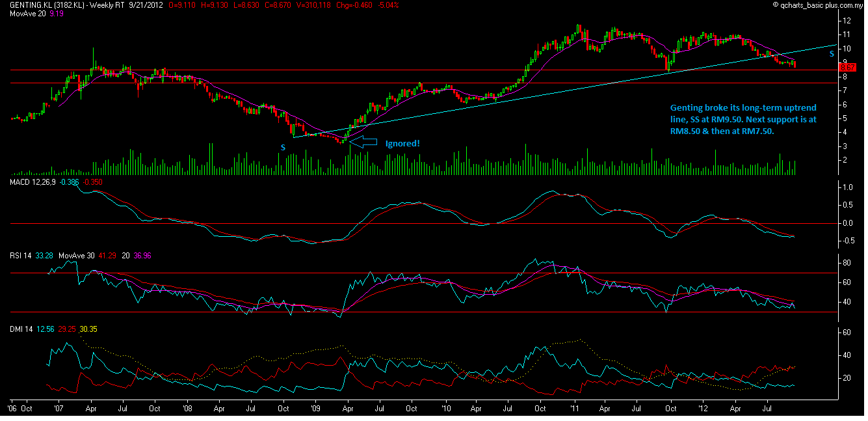Click the 20 tick on the DMI axis
868x421 pixels.
pos(848,378)
